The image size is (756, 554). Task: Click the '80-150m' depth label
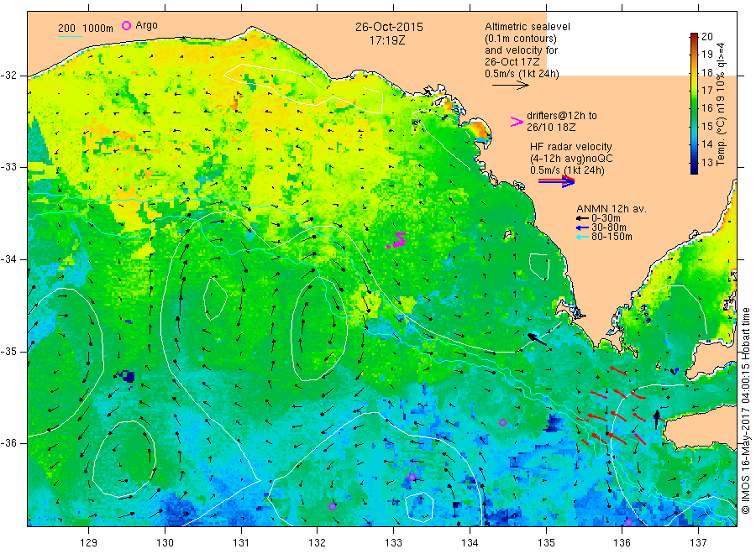(x=612, y=237)
